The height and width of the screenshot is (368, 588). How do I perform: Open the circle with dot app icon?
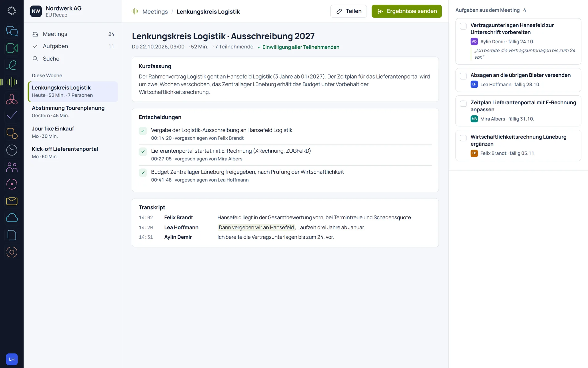pos(12,184)
